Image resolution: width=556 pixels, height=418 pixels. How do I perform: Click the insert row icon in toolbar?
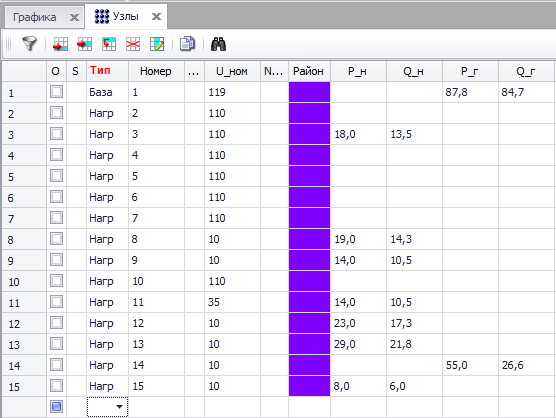(x=60, y=44)
